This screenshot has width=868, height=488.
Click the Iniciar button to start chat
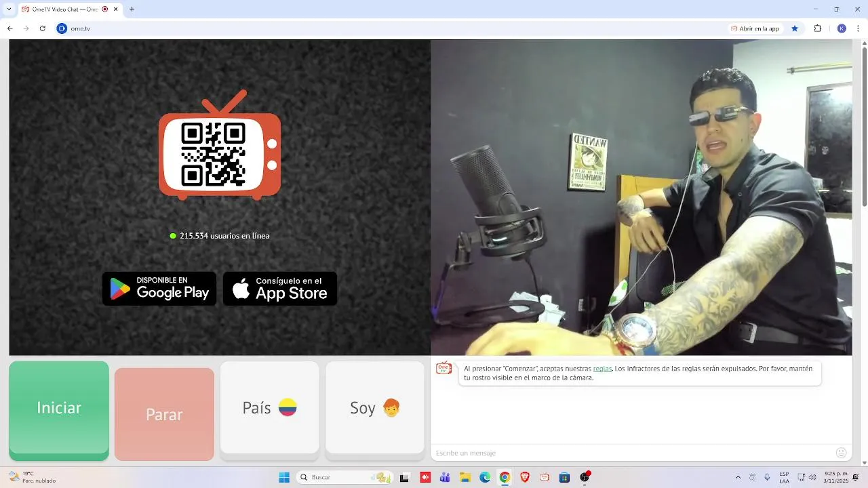coord(59,410)
